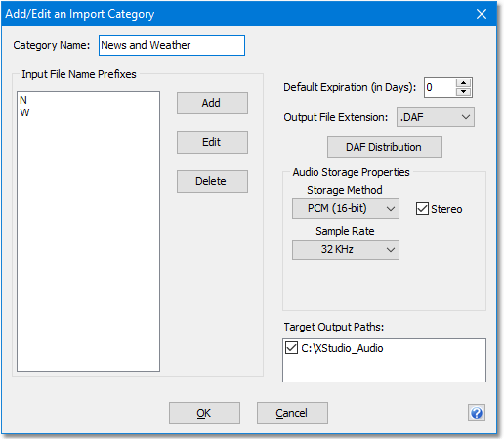Click the Default Expiration value field
Viewport: 504px width, 441px height.
click(x=440, y=87)
